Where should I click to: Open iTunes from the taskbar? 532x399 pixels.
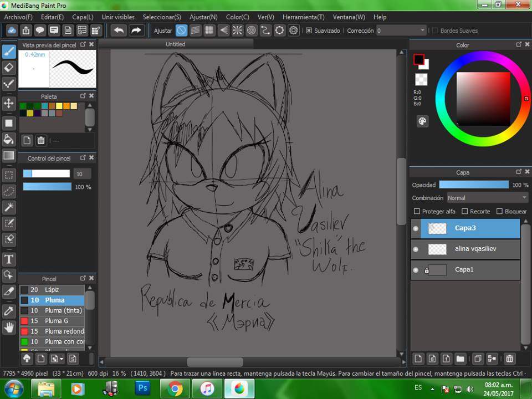(207, 389)
